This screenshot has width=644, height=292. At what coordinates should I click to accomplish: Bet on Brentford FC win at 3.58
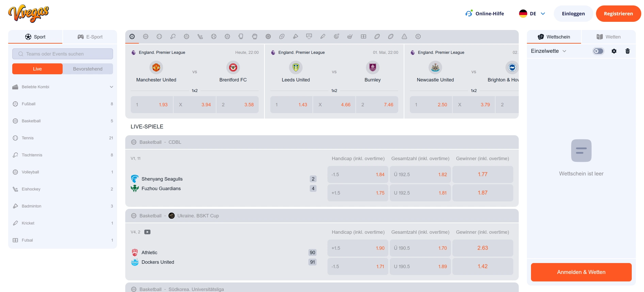[x=238, y=105]
